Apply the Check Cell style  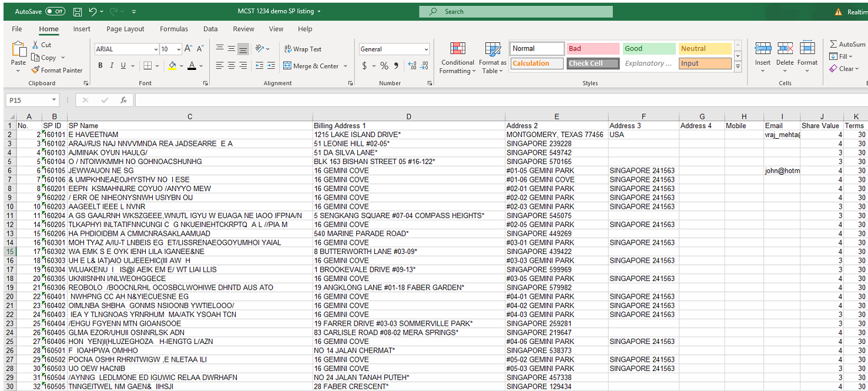[593, 64]
